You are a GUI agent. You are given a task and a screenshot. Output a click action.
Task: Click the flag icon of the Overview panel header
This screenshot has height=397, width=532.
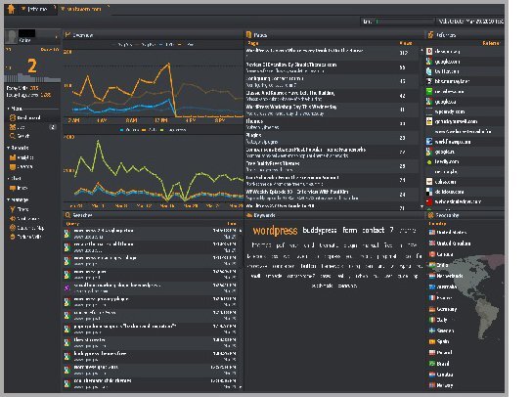(67, 35)
